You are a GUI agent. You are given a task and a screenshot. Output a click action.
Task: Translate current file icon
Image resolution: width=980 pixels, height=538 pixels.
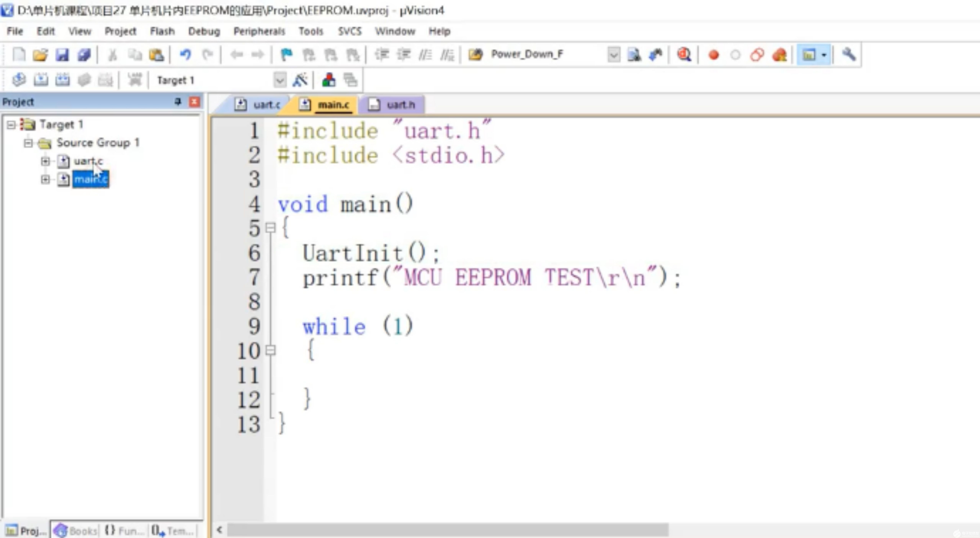19,80
